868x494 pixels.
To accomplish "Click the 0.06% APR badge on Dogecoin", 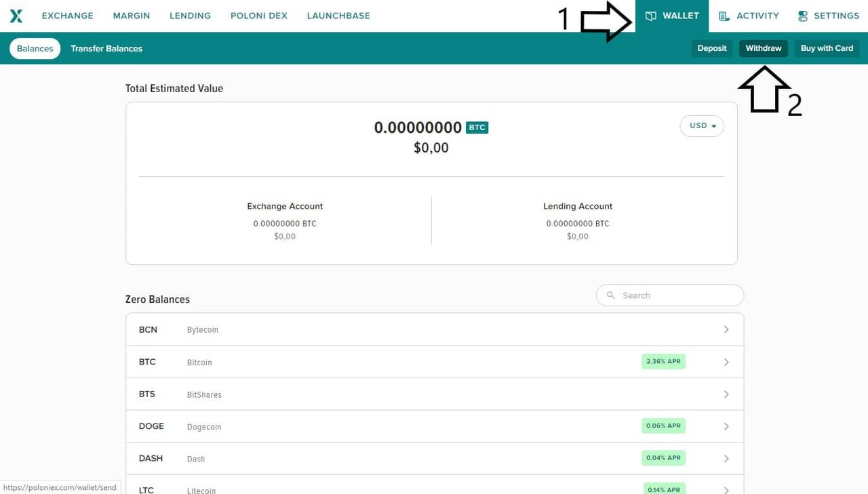I will (664, 426).
